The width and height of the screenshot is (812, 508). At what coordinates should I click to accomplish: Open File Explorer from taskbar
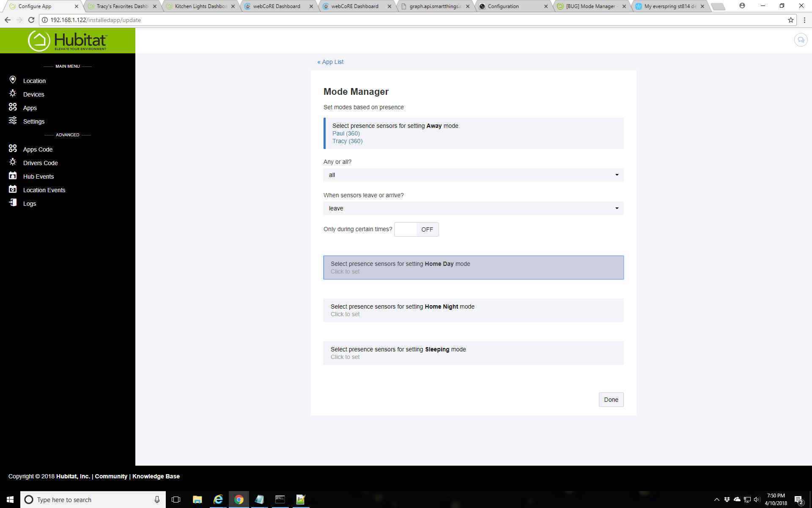pyautogui.click(x=197, y=500)
